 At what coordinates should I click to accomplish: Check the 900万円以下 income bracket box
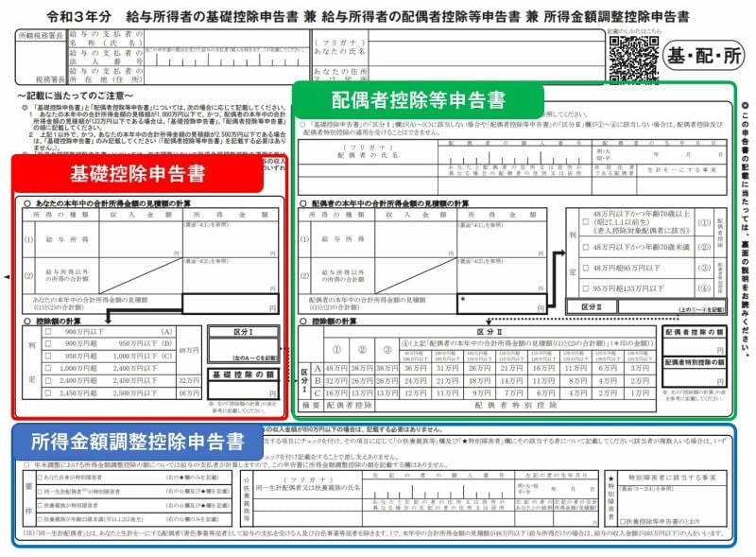pos(46,332)
